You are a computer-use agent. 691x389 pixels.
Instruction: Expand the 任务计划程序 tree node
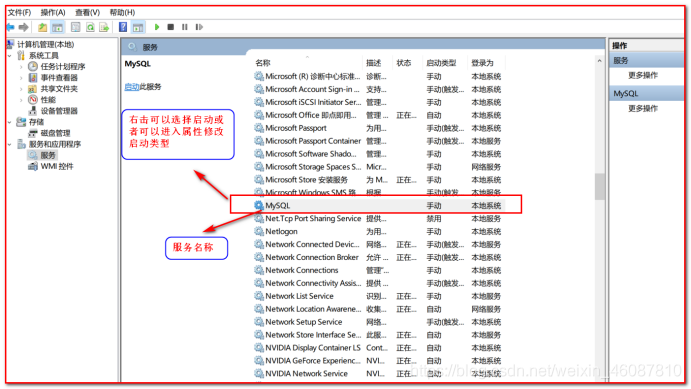[21, 67]
